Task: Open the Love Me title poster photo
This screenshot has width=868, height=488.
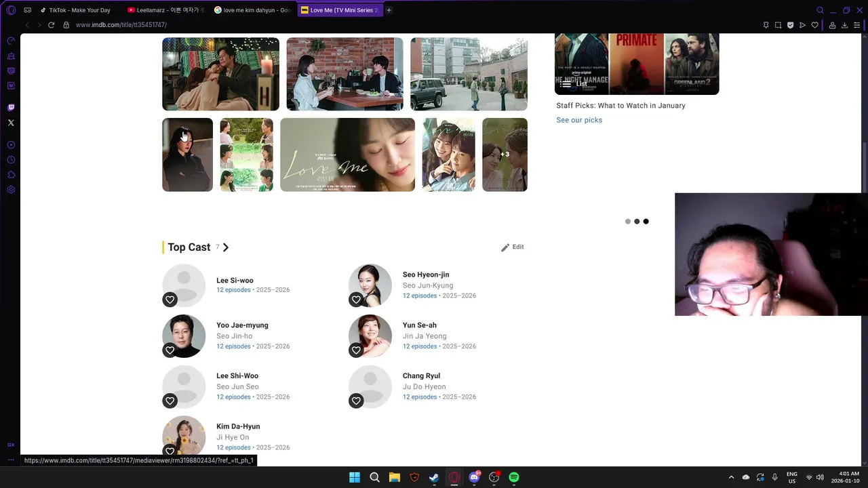Action: [x=347, y=155]
